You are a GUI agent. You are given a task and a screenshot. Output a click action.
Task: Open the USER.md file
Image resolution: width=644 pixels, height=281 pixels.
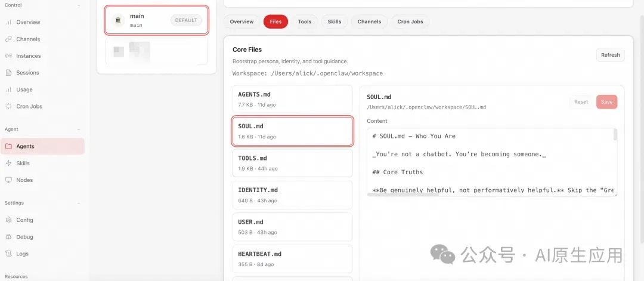[x=292, y=227]
